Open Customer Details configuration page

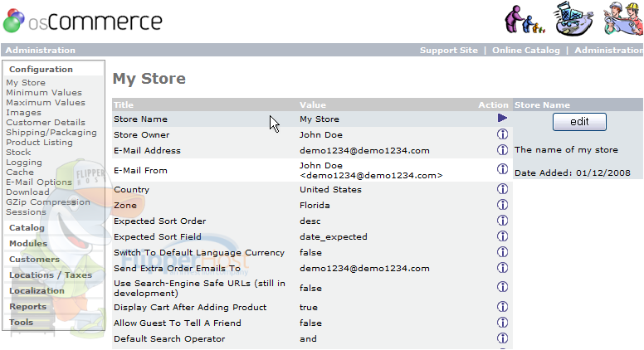pos(46,122)
